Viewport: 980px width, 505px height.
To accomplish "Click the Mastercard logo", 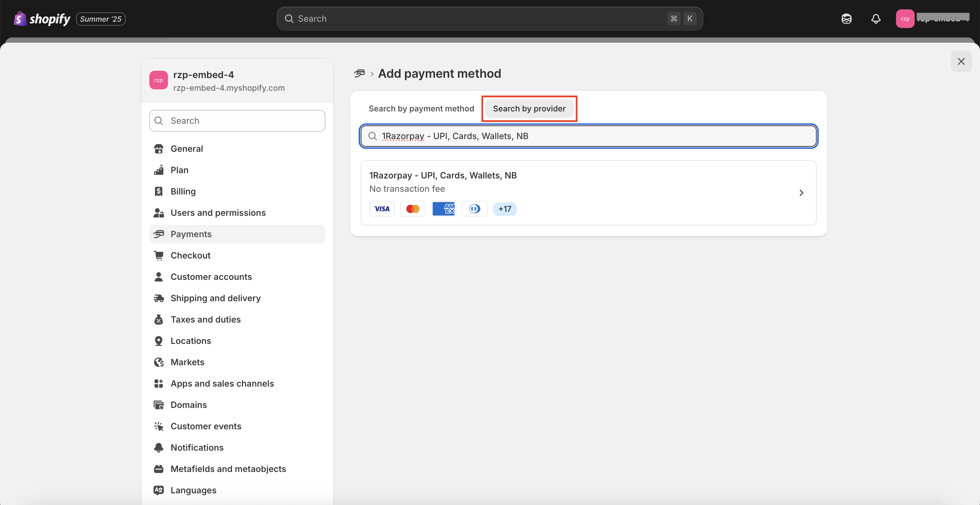I will pyautogui.click(x=413, y=209).
